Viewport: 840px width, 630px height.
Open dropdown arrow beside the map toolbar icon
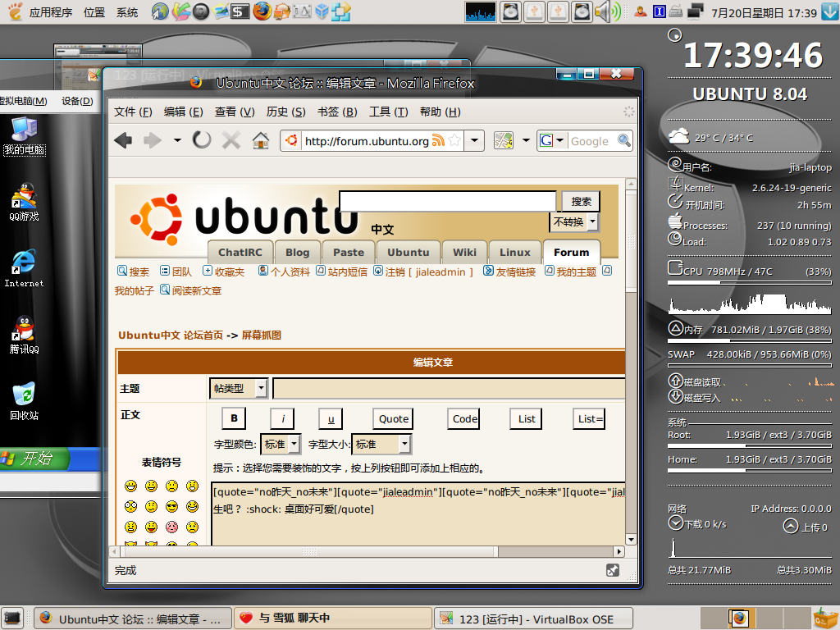click(526, 140)
